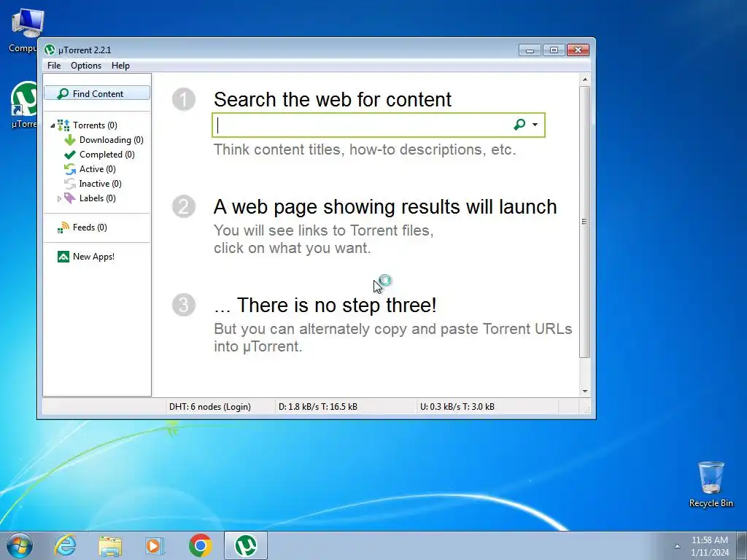Launch Google Chrome from taskbar
The height and width of the screenshot is (560, 747).
201,545
